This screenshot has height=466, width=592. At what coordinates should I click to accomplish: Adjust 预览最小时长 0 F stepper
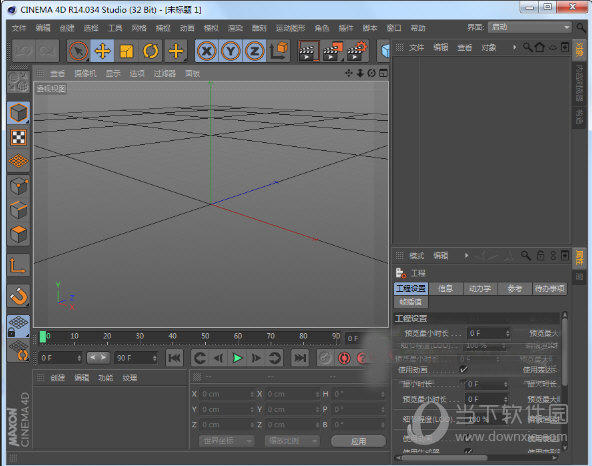tap(507, 333)
